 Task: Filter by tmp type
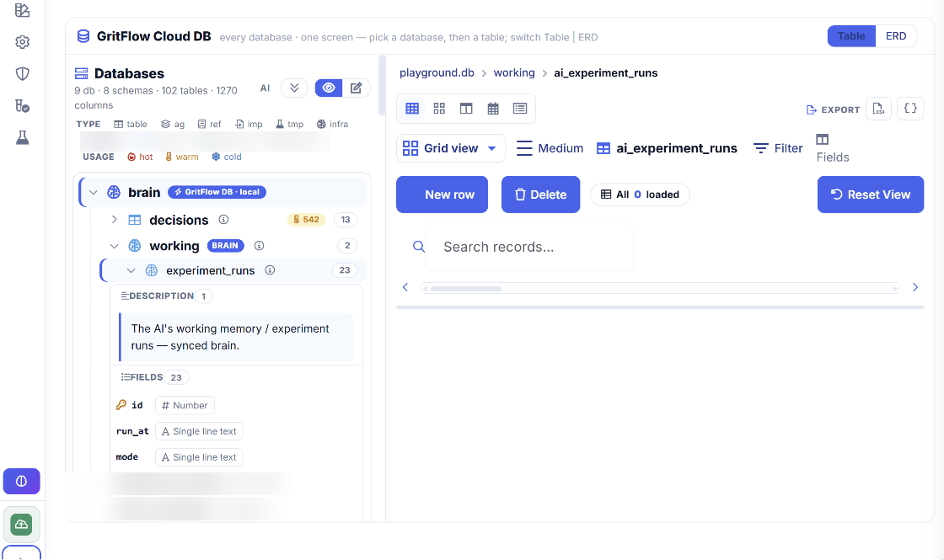click(x=290, y=124)
